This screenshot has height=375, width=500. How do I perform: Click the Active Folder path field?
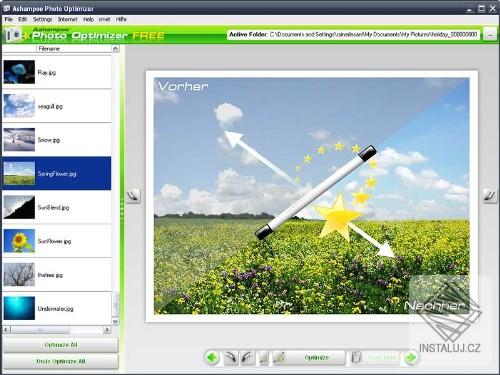click(x=353, y=35)
